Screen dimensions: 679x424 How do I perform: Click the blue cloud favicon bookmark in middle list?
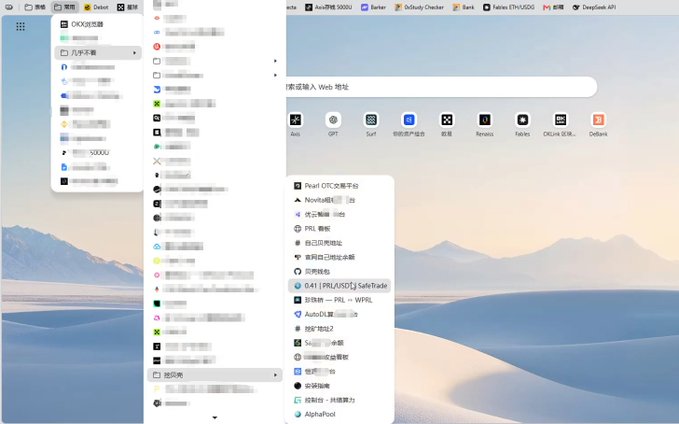(x=157, y=246)
